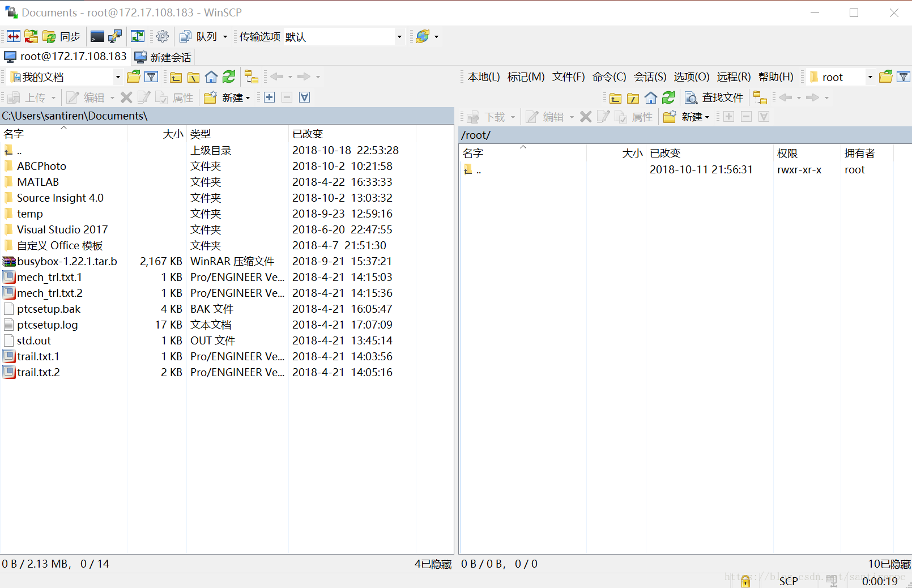Click the 下载 download button
The height and width of the screenshot is (588, 912).
coord(493,116)
